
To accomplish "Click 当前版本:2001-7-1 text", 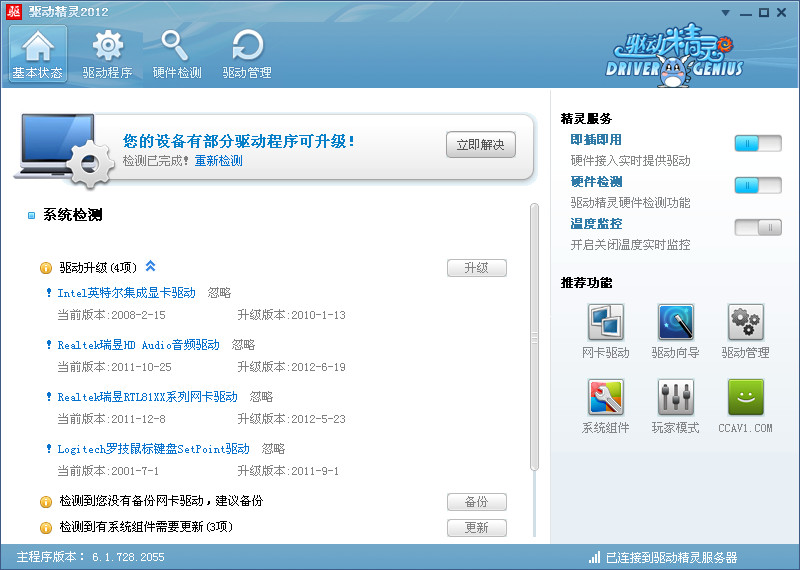I will (108, 471).
